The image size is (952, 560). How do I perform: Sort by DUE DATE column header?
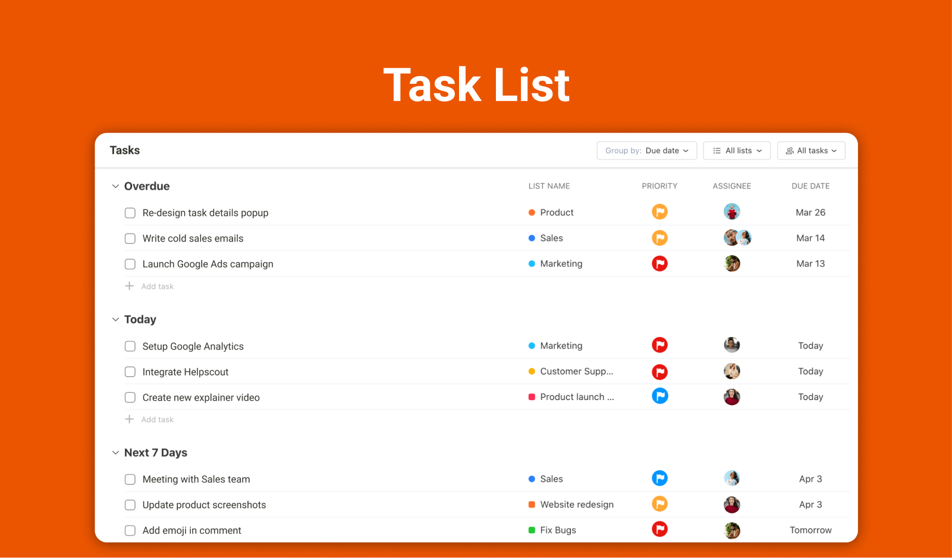tap(810, 186)
